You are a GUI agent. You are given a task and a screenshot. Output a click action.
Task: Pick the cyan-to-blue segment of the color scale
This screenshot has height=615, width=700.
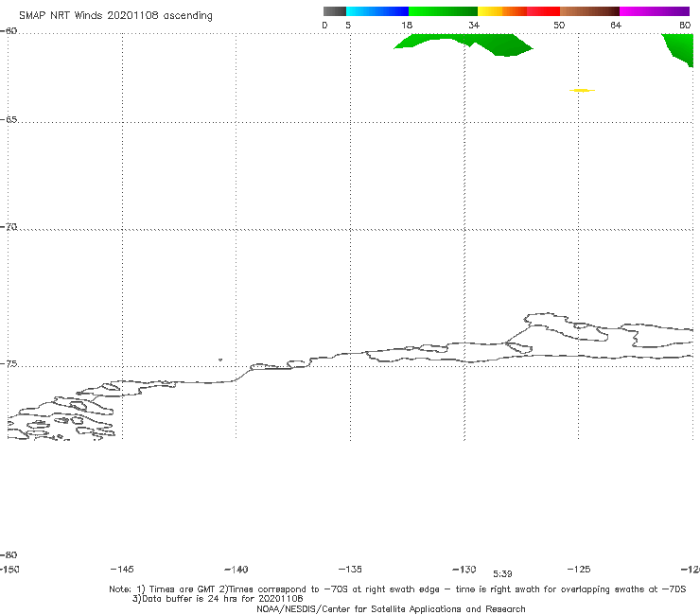pyautogui.click(x=377, y=11)
